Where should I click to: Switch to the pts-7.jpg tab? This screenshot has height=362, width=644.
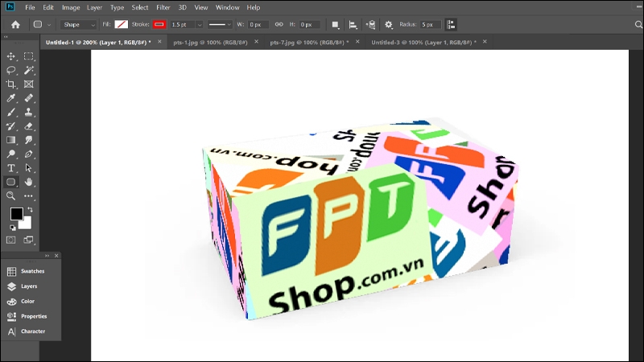(x=309, y=43)
